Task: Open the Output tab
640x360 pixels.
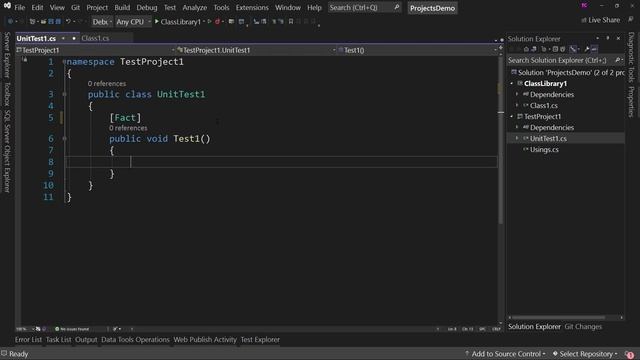Action: (x=86, y=340)
